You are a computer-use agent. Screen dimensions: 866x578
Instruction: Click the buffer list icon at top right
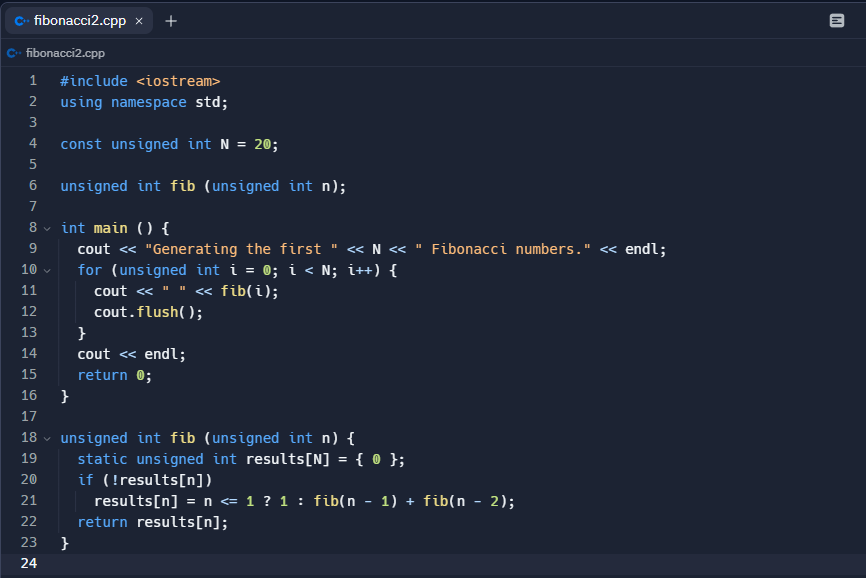click(x=836, y=20)
